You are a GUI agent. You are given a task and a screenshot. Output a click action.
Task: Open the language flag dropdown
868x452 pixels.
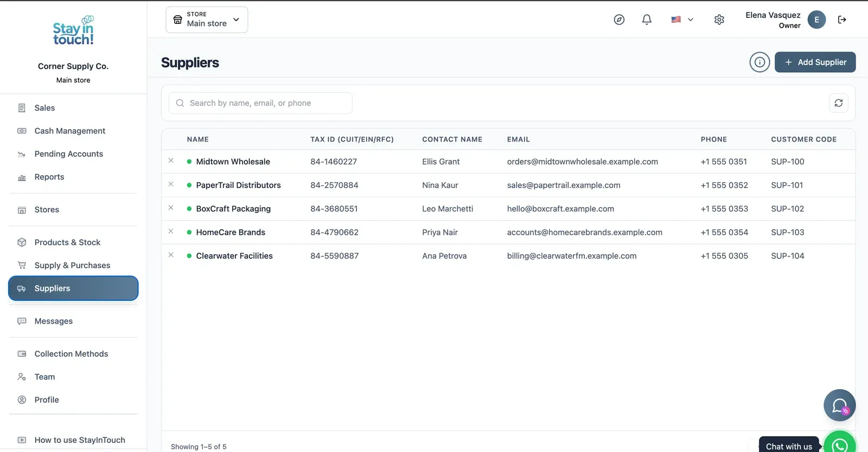[682, 20]
